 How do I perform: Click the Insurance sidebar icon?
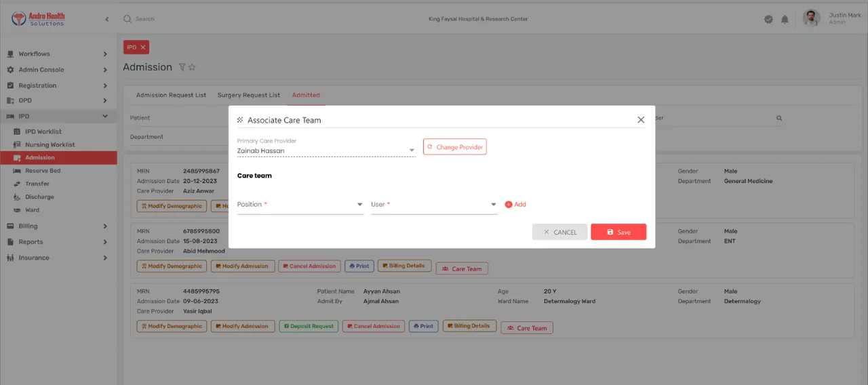[10, 258]
